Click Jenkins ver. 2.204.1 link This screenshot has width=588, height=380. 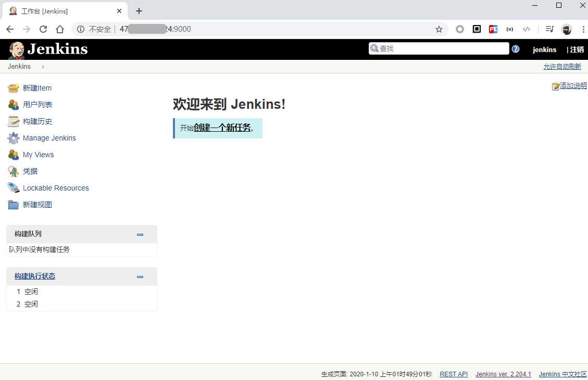pos(503,374)
